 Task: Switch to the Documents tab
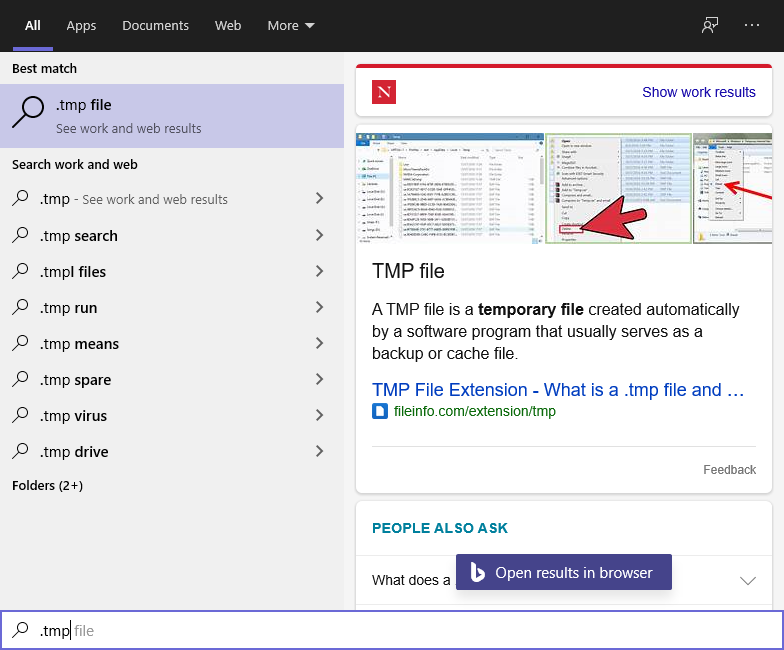pyautogui.click(x=155, y=26)
